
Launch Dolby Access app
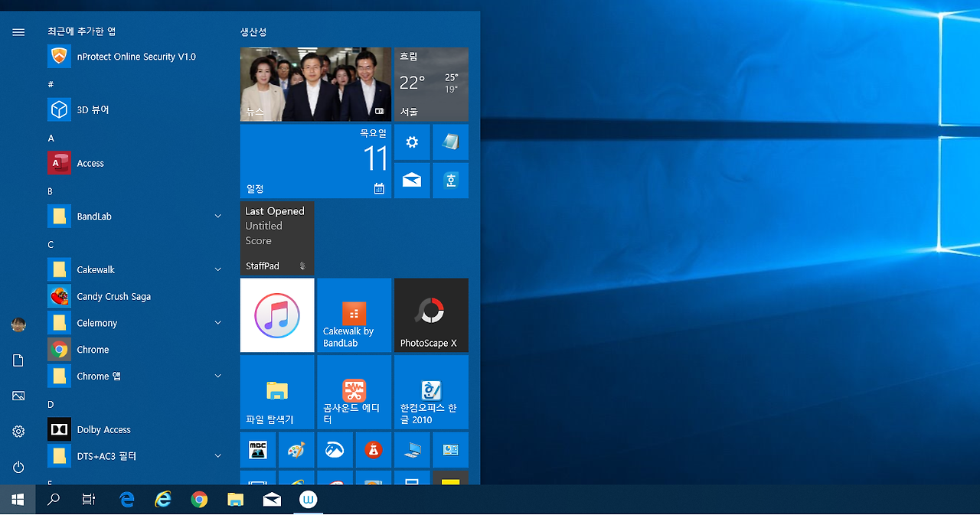(136, 429)
